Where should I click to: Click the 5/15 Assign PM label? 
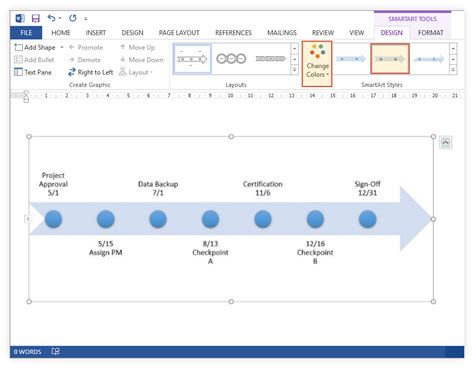(x=105, y=248)
